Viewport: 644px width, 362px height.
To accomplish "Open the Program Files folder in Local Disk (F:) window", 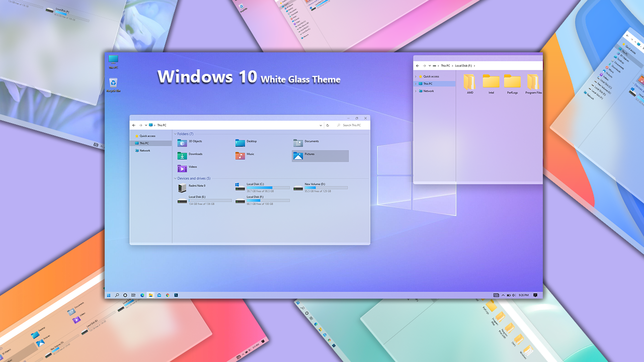I will (533, 82).
